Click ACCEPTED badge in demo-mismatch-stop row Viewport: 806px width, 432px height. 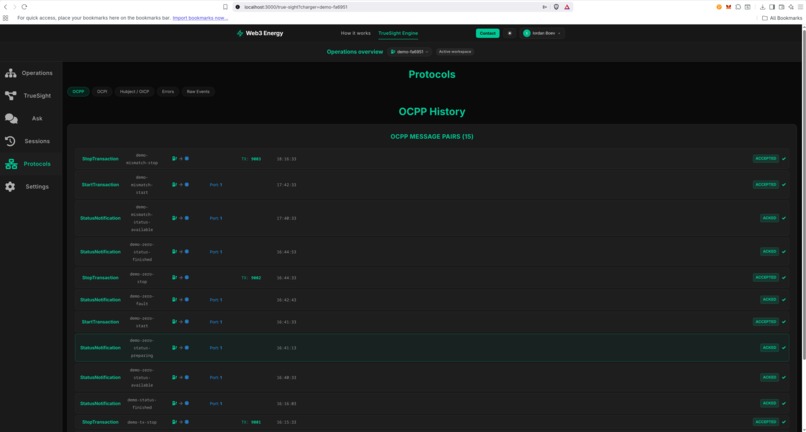click(766, 159)
